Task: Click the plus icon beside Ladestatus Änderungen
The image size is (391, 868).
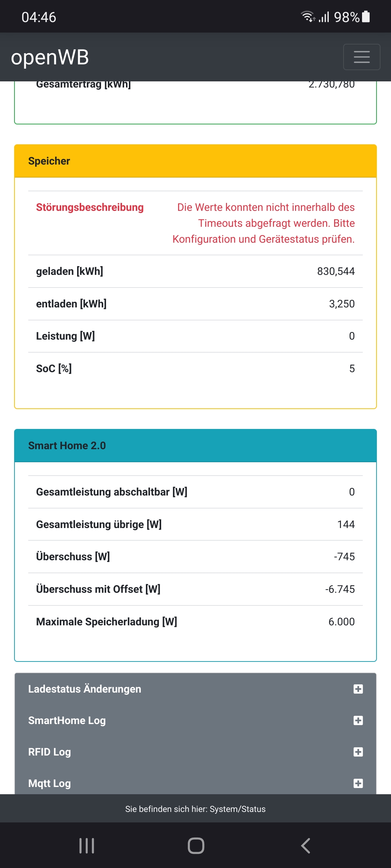Action: 358,689
